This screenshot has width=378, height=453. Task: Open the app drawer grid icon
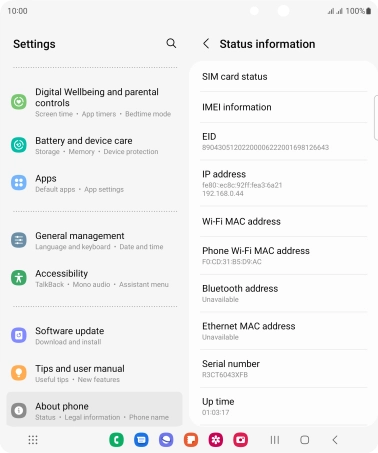pyautogui.click(x=33, y=440)
